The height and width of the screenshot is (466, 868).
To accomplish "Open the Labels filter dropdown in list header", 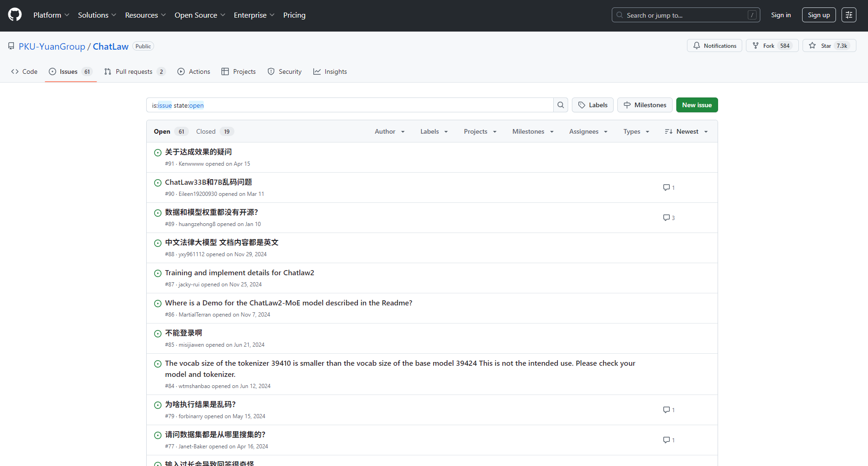I will [434, 131].
